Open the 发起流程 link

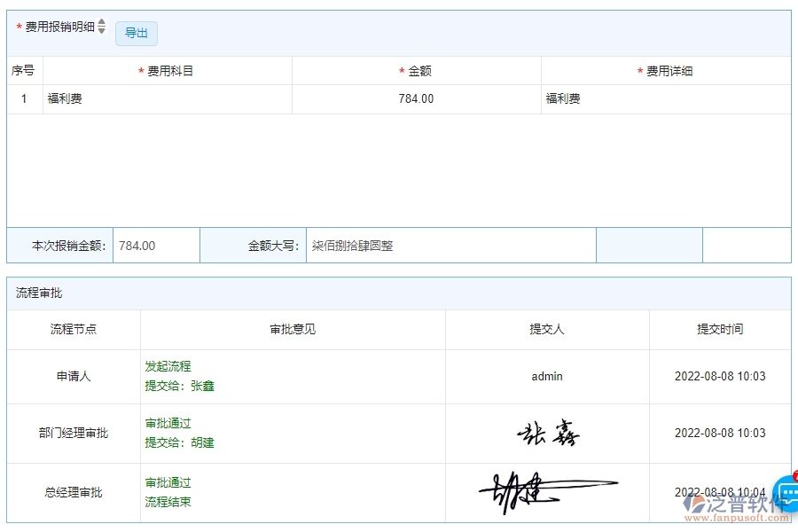click(168, 366)
